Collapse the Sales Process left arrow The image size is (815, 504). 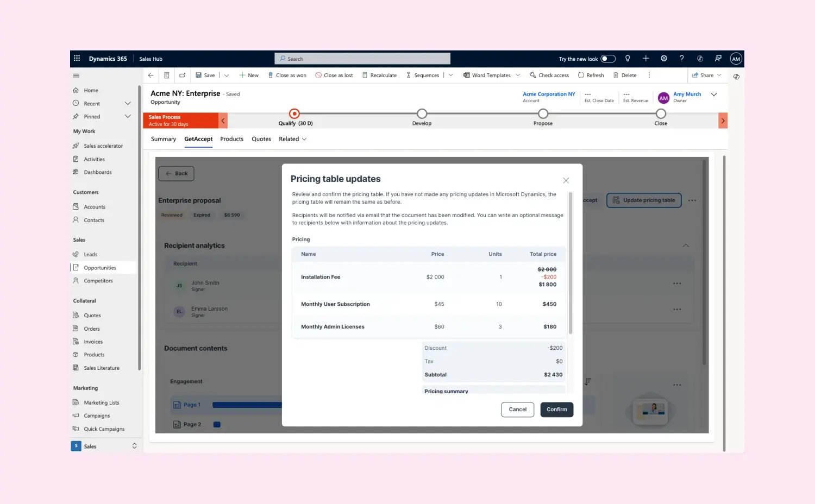pos(223,121)
